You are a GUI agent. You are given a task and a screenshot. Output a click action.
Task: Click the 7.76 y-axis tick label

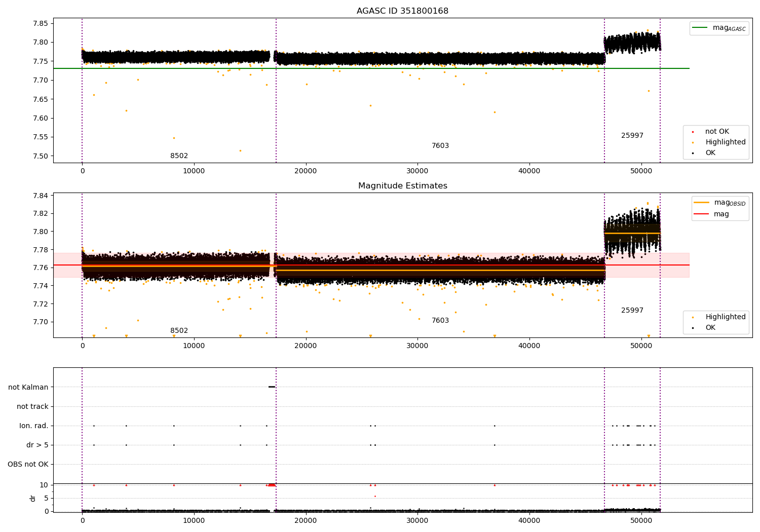[41, 268]
